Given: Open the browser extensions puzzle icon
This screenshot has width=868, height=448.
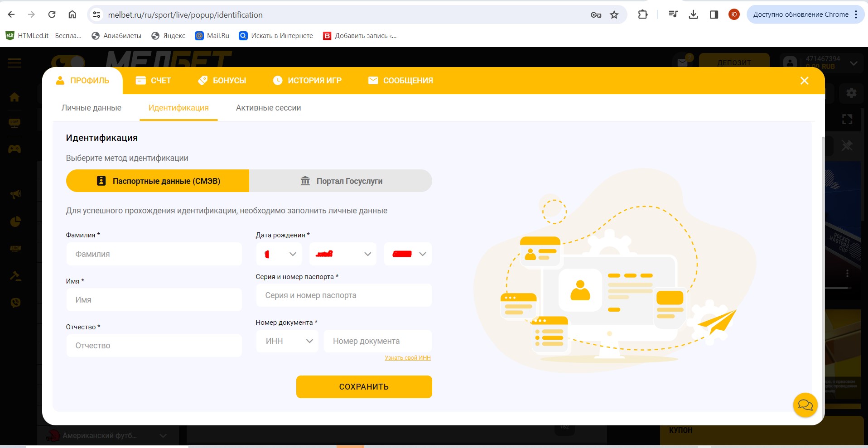Looking at the screenshot, I should click(x=642, y=15).
